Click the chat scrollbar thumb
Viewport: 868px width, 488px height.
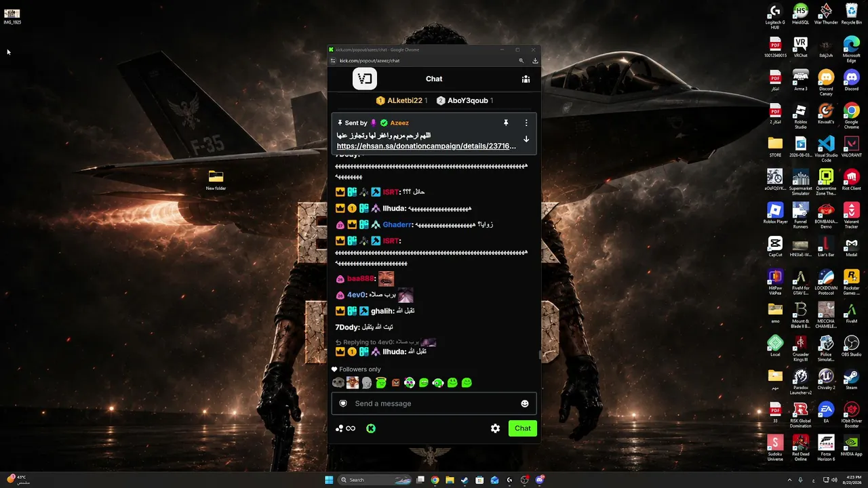coord(540,355)
